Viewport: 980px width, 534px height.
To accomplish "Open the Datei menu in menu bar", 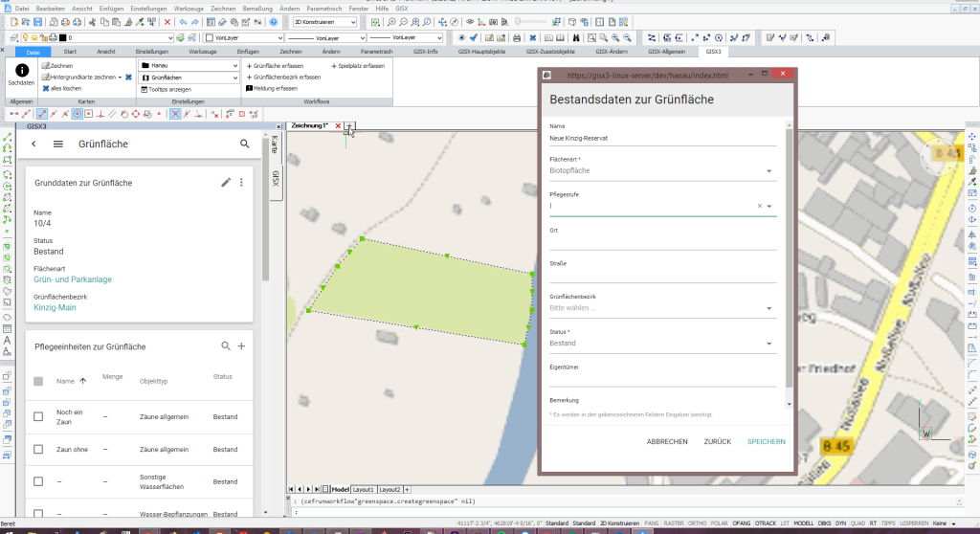I will click(x=22, y=9).
